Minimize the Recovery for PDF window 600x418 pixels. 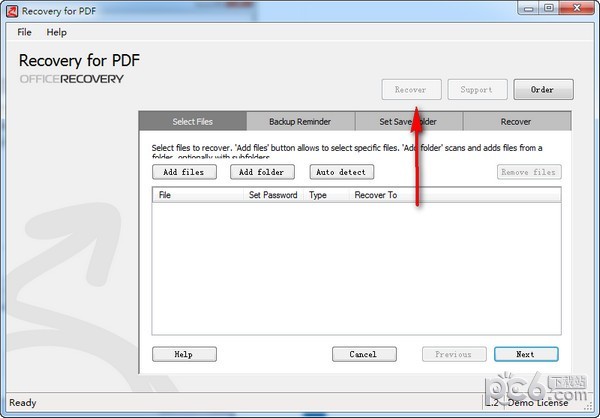click(529, 8)
